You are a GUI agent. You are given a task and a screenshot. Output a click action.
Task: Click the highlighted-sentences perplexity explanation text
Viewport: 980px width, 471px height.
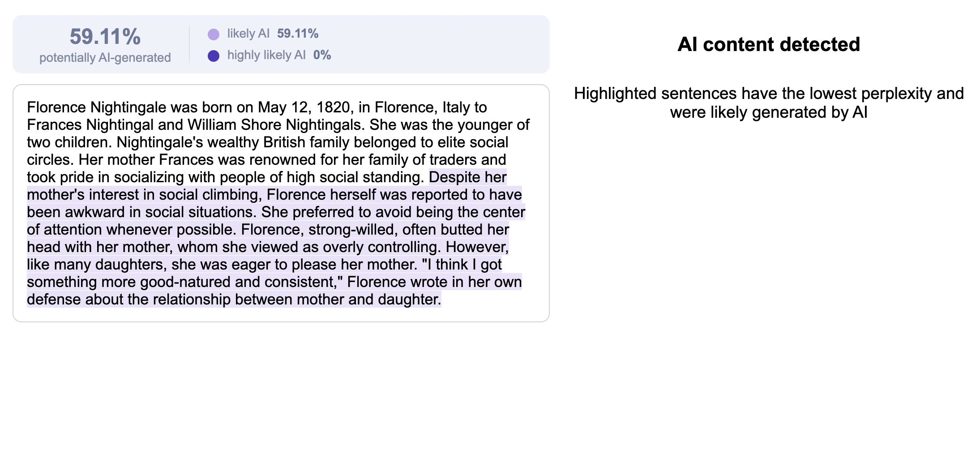769,103
